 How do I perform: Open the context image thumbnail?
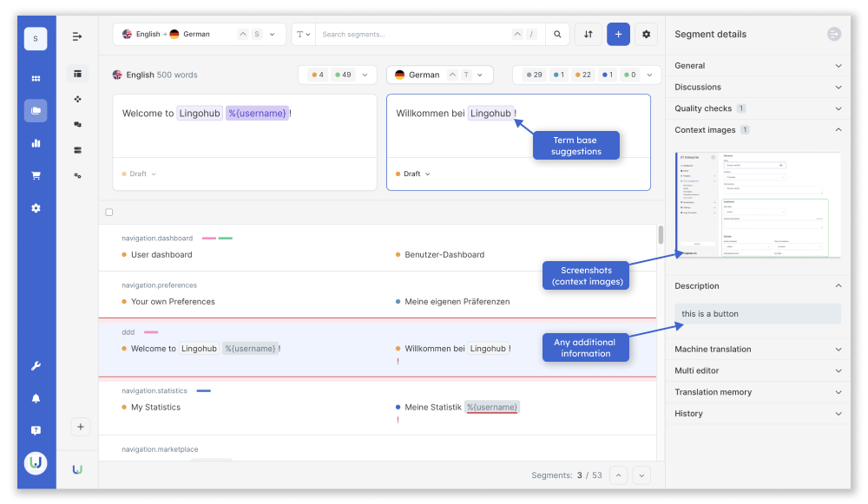click(758, 205)
